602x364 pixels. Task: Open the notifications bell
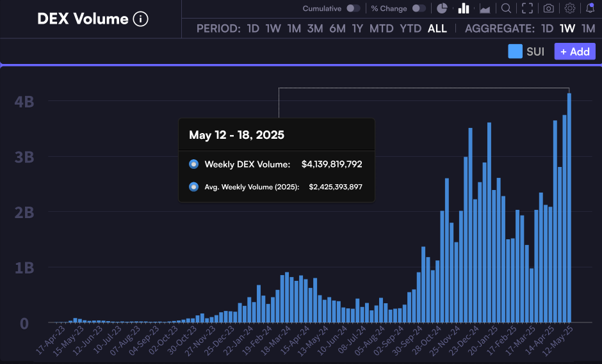click(x=590, y=8)
